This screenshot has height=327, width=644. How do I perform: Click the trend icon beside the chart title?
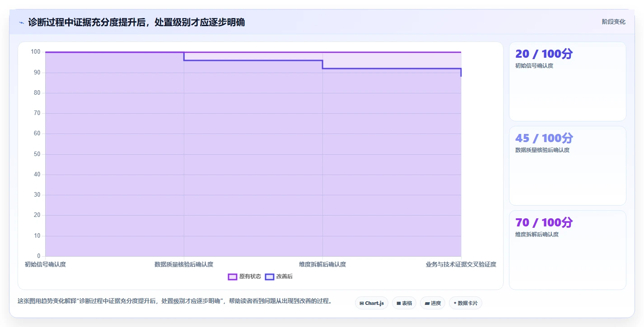[x=21, y=23]
